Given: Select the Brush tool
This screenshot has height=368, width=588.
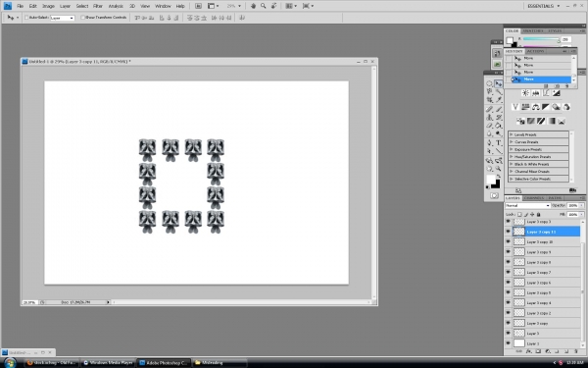Looking at the screenshot, I should [499, 109].
